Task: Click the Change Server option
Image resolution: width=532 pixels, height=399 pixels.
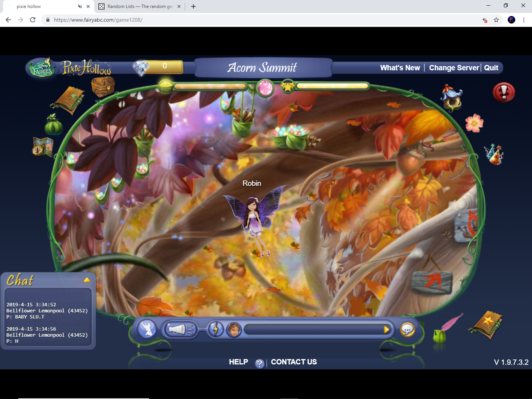Action: [454, 68]
